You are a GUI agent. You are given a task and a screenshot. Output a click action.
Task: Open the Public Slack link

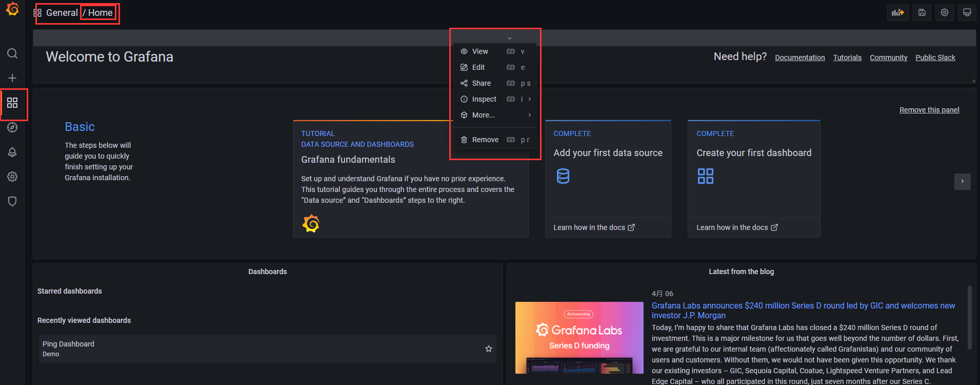pyautogui.click(x=935, y=57)
